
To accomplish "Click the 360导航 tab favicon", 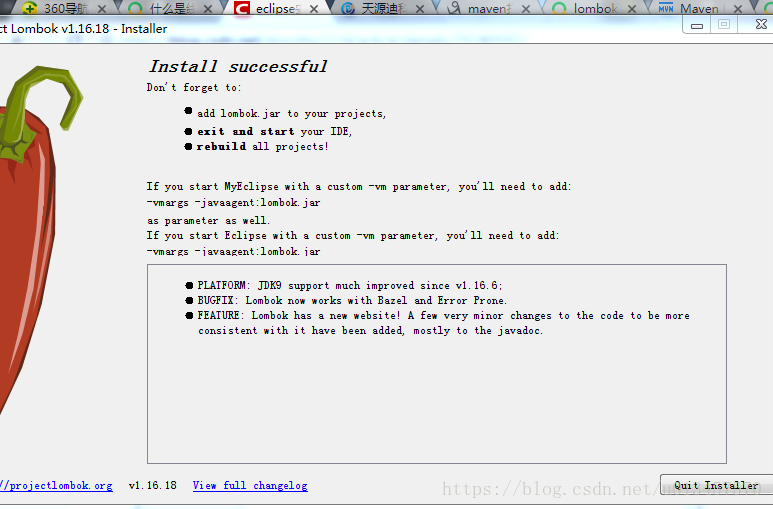I will click(x=30, y=8).
